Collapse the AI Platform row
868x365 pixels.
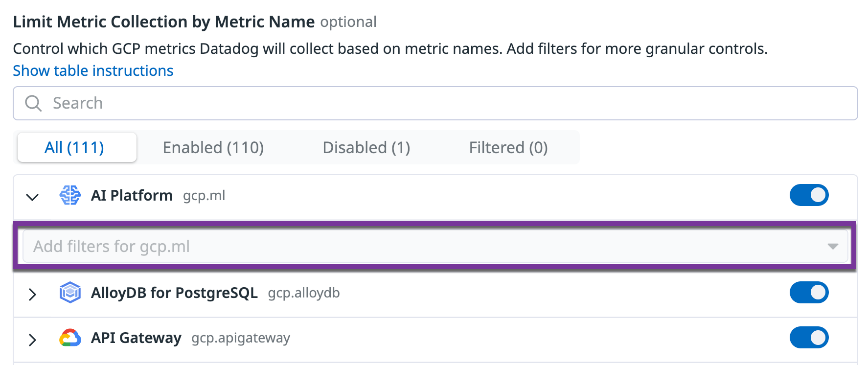pyautogui.click(x=32, y=197)
